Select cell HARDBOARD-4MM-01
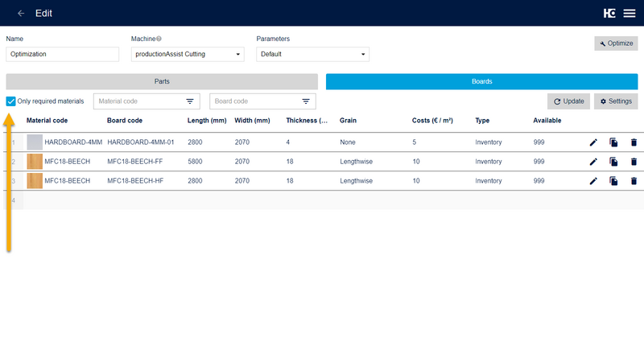The height and width of the screenshot is (362, 644). 140,142
